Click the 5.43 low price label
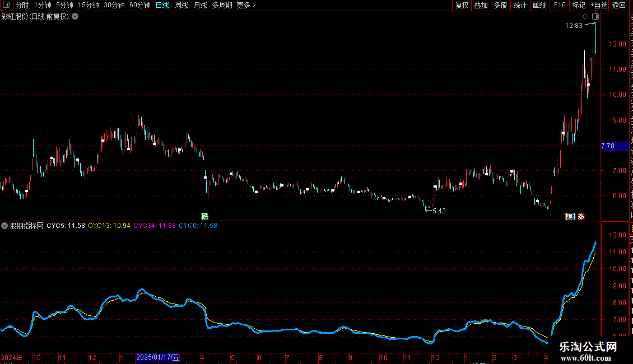The height and width of the screenshot is (364, 633). point(439,211)
